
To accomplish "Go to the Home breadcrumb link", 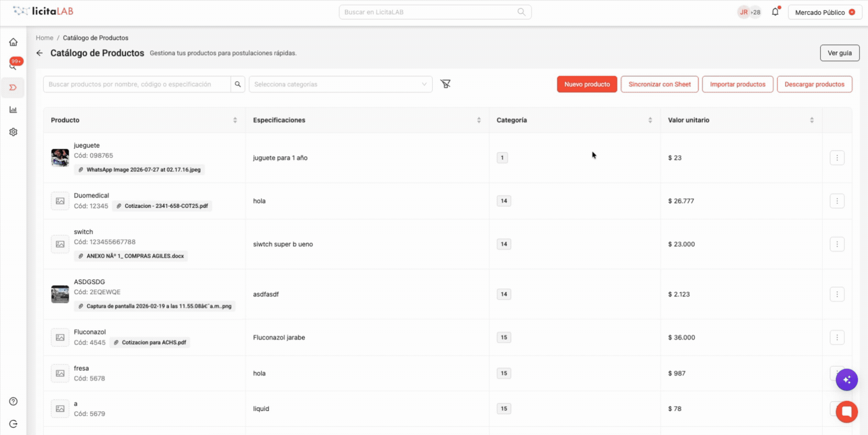I will [x=45, y=38].
